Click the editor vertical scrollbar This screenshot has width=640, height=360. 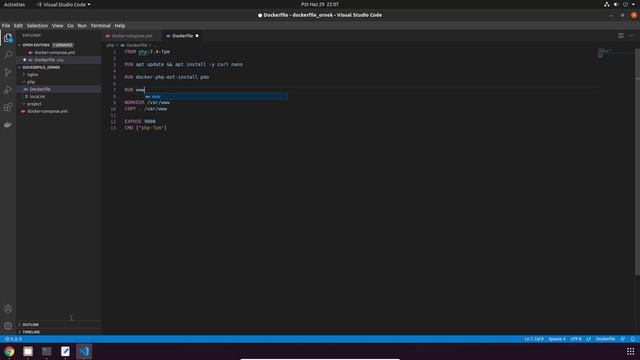(638, 162)
